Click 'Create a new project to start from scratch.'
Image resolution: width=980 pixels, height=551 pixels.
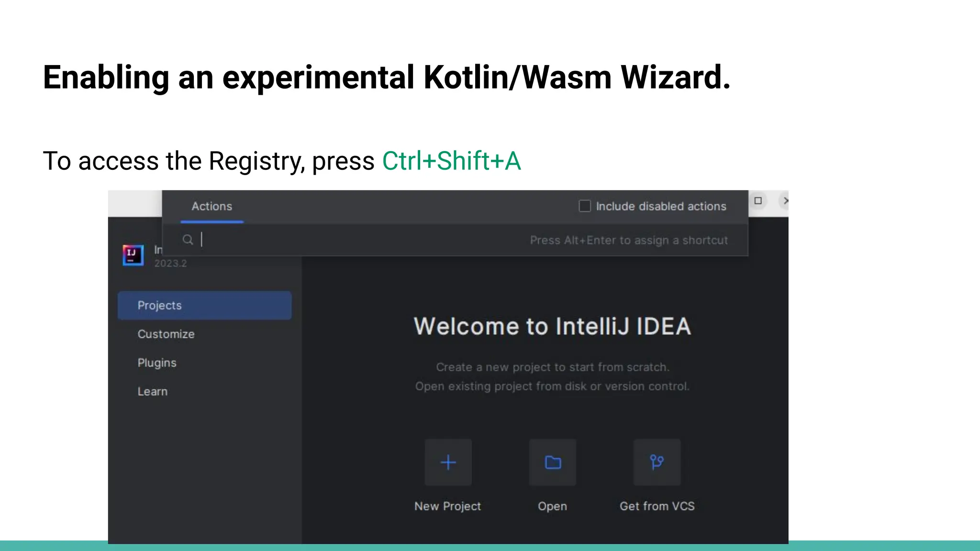[x=553, y=367]
